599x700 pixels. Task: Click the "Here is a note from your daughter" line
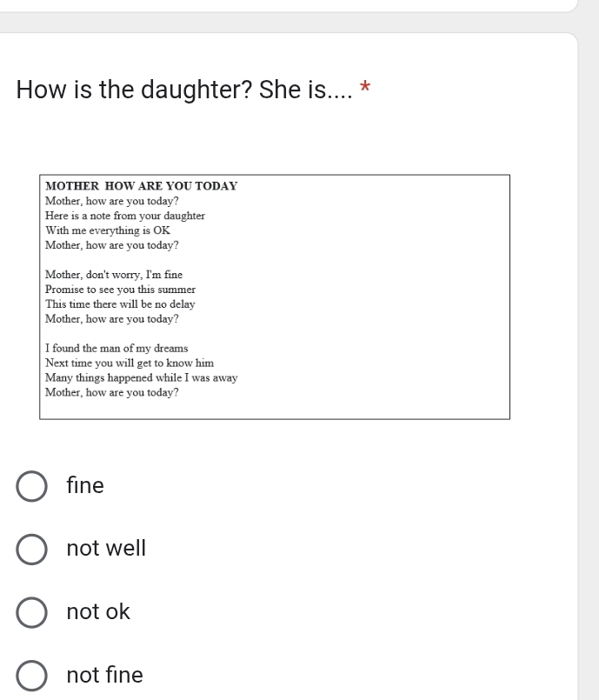(x=125, y=216)
